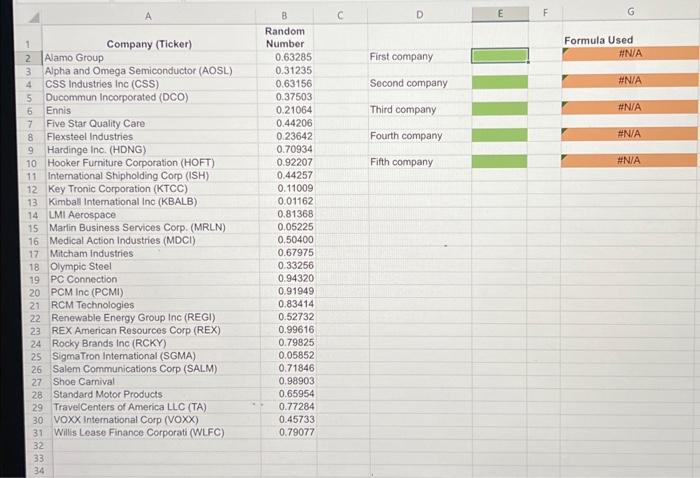Select LMI Aerospace cell
This screenshot has height=478, width=700.
[x=154, y=215]
